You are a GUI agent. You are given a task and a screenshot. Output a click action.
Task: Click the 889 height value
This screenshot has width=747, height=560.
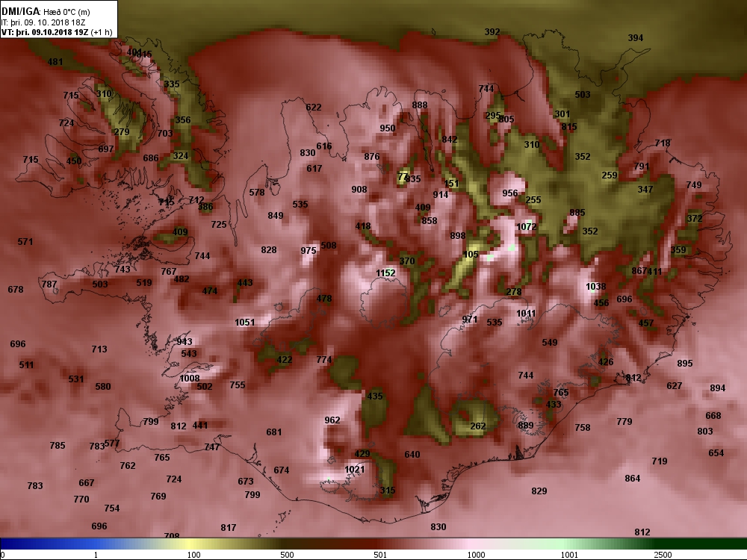526,426
